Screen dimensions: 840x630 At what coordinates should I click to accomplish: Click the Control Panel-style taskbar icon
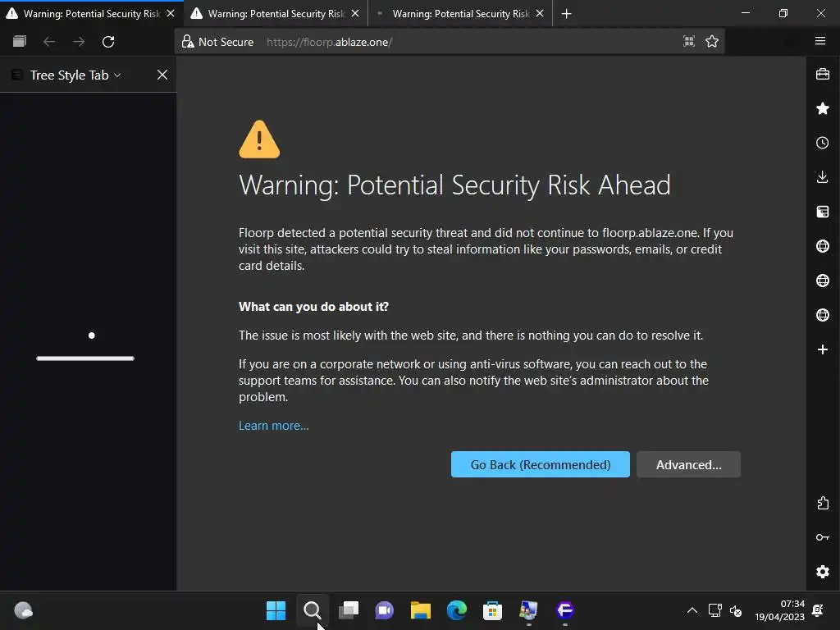coord(528,610)
